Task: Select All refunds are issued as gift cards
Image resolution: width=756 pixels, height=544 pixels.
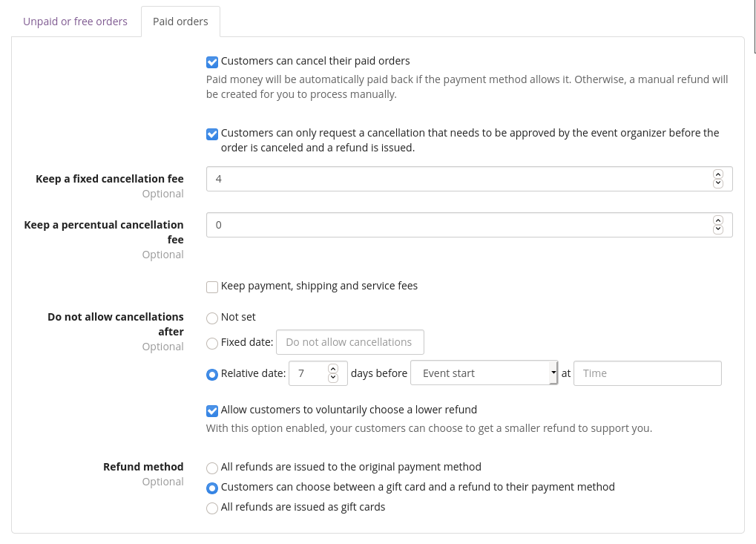Action: tap(212, 508)
